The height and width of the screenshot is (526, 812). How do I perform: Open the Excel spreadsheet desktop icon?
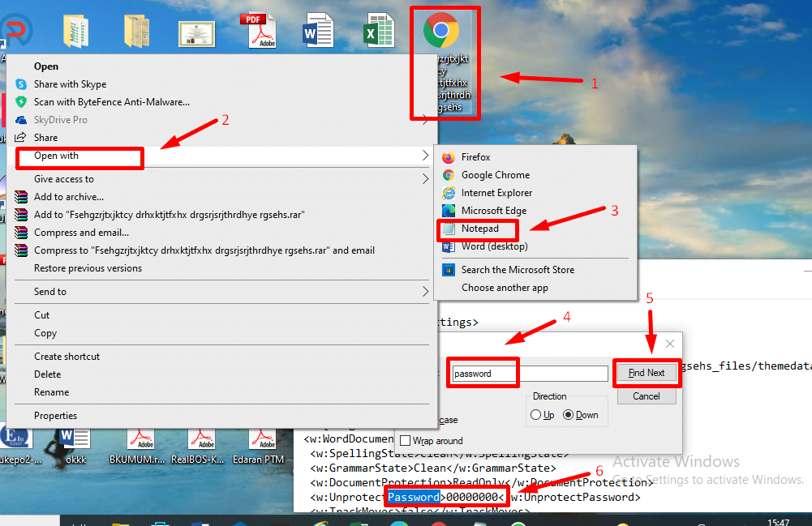point(379,29)
